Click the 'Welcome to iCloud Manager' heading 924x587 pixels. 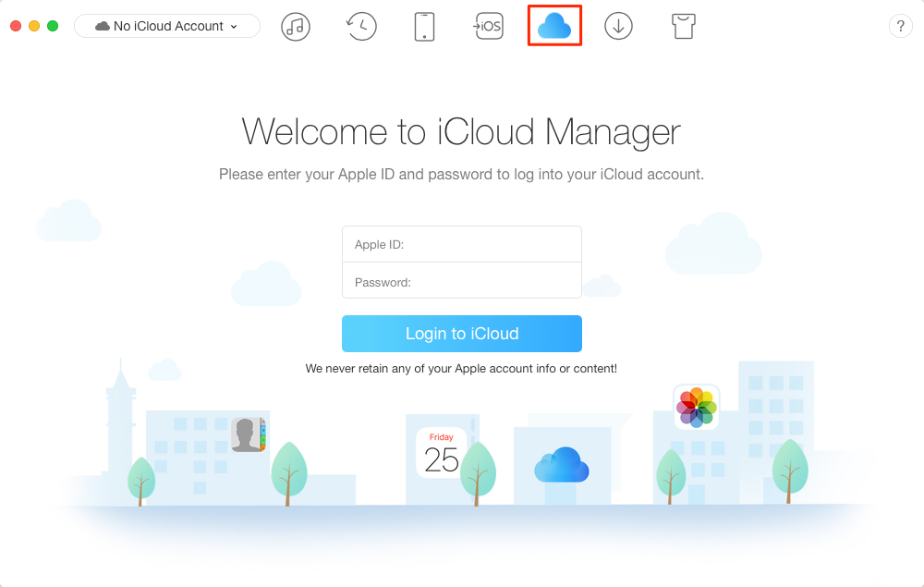pyautogui.click(x=461, y=131)
